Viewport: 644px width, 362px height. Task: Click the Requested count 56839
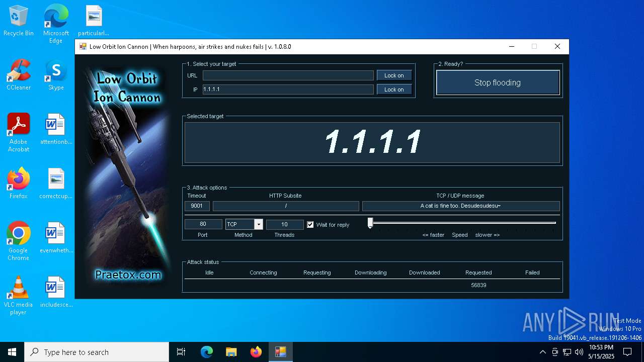point(478,285)
